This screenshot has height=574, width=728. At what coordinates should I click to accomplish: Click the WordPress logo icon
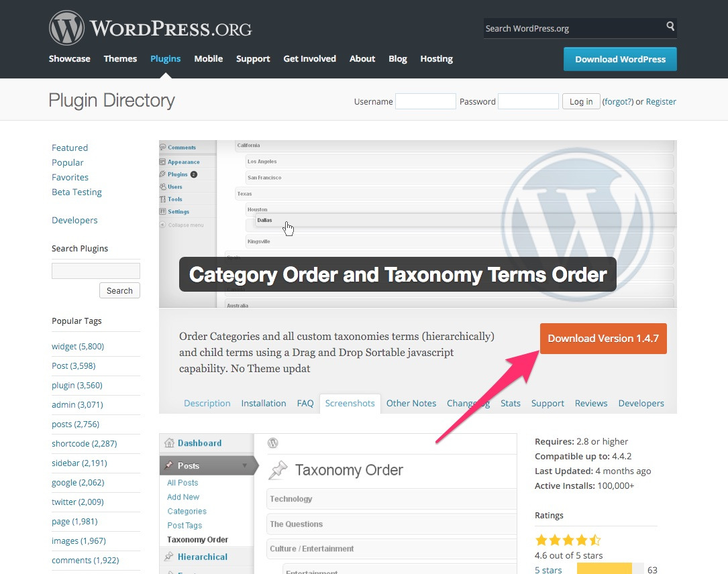(x=67, y=28)
